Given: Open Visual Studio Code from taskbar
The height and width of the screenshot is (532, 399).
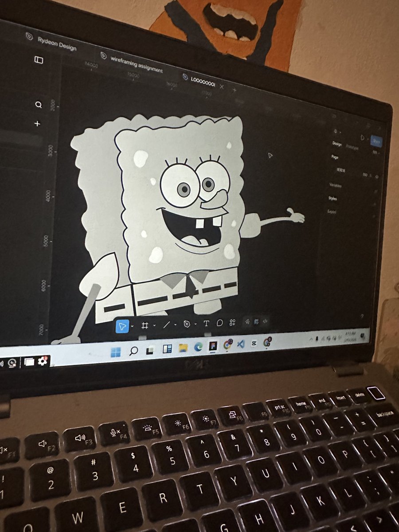Looking at the screenshot, I should [241, 344].
